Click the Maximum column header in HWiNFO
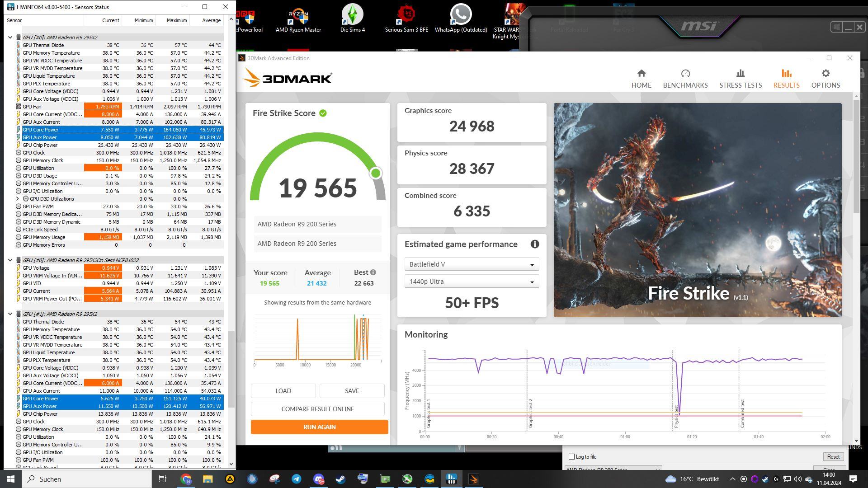The width and height of the screenshot is (868, 488). 172,20
